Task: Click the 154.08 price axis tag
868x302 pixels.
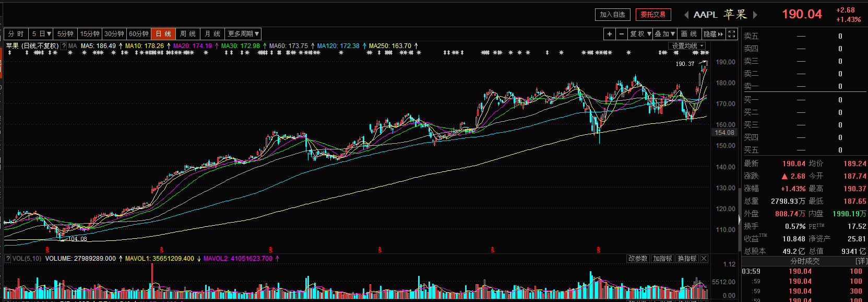Action: [724, 133]
